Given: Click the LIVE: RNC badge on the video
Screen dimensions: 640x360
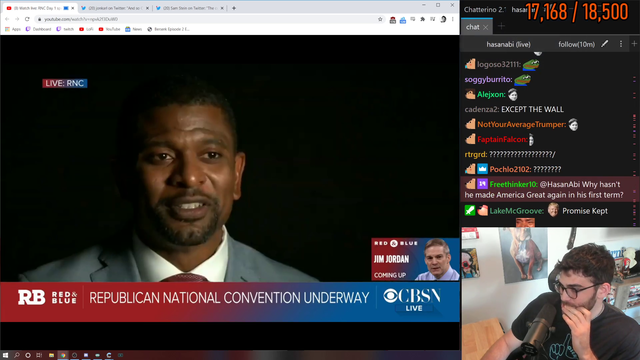Looking at the screenshot, I should coord(64,83).
